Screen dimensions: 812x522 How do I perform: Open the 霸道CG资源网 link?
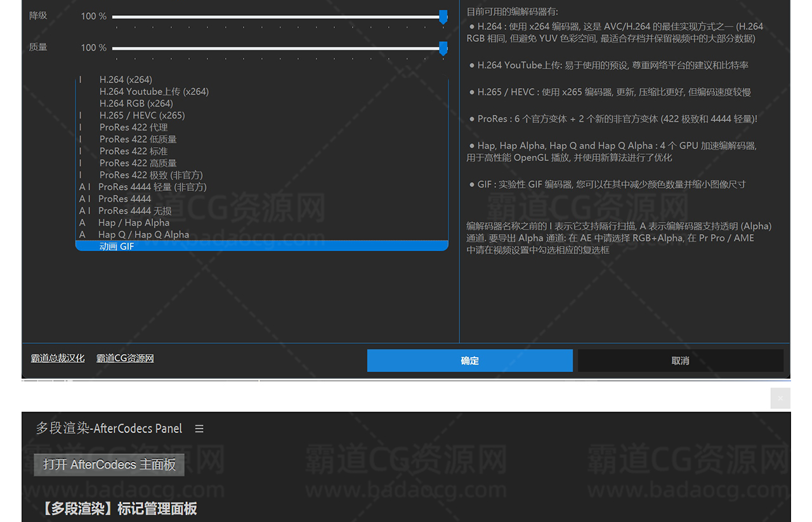coord(125,358)
